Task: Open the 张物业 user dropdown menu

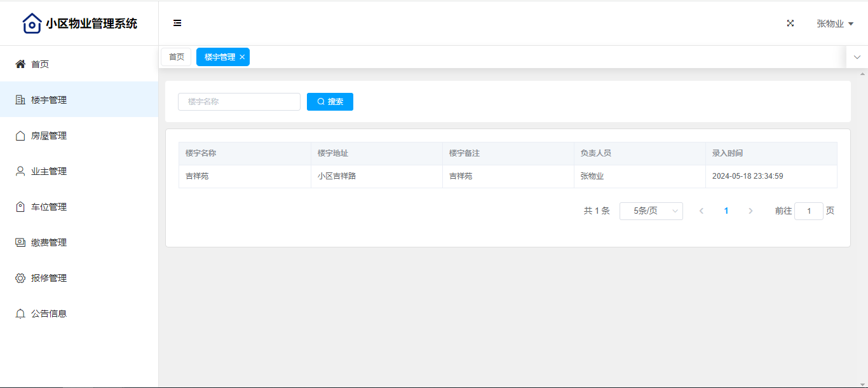Action: pos(834,24)
